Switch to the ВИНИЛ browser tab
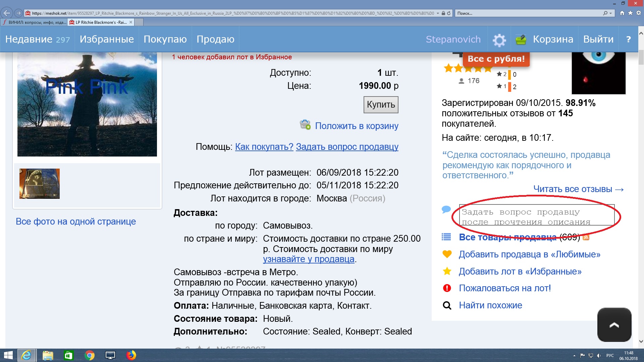This screenshot has height=362, width=644. click(x=34, y=22)
